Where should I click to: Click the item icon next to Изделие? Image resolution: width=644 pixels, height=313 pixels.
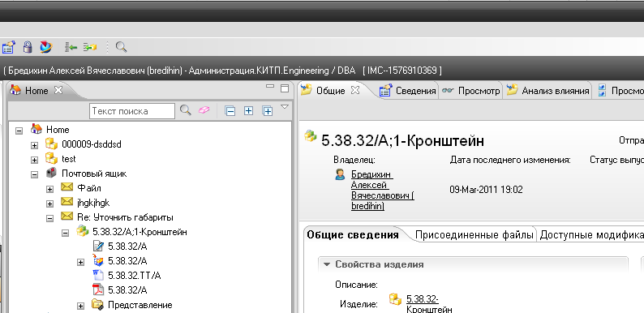(395, 299)
